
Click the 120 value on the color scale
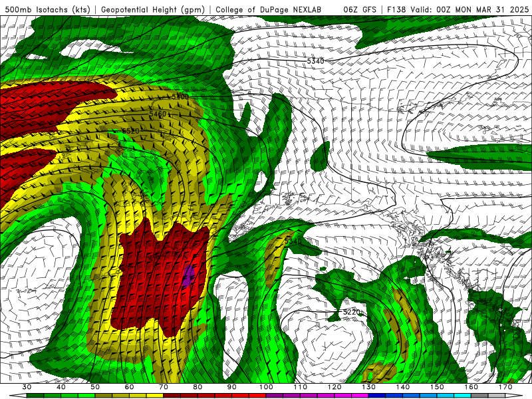pos(334,387)
